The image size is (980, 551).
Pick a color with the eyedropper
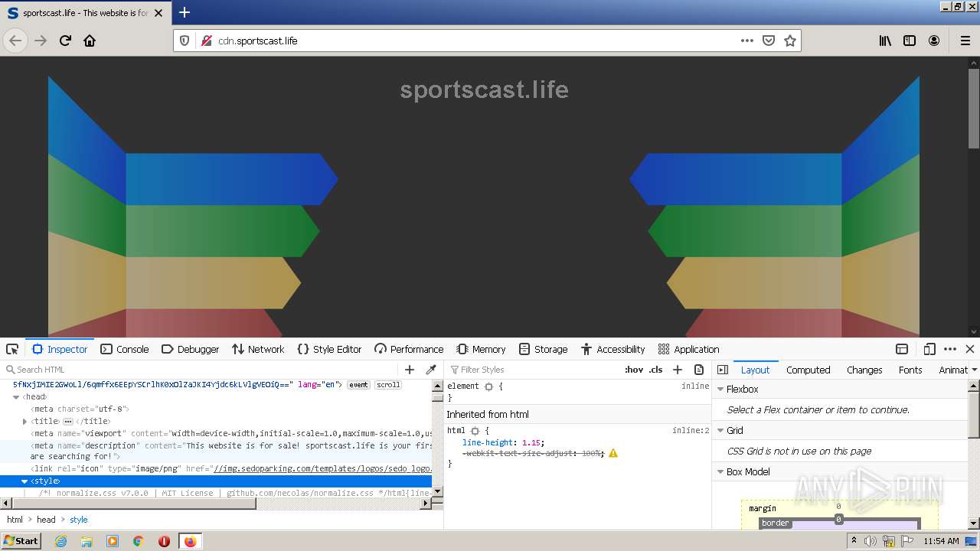[431, 370]
